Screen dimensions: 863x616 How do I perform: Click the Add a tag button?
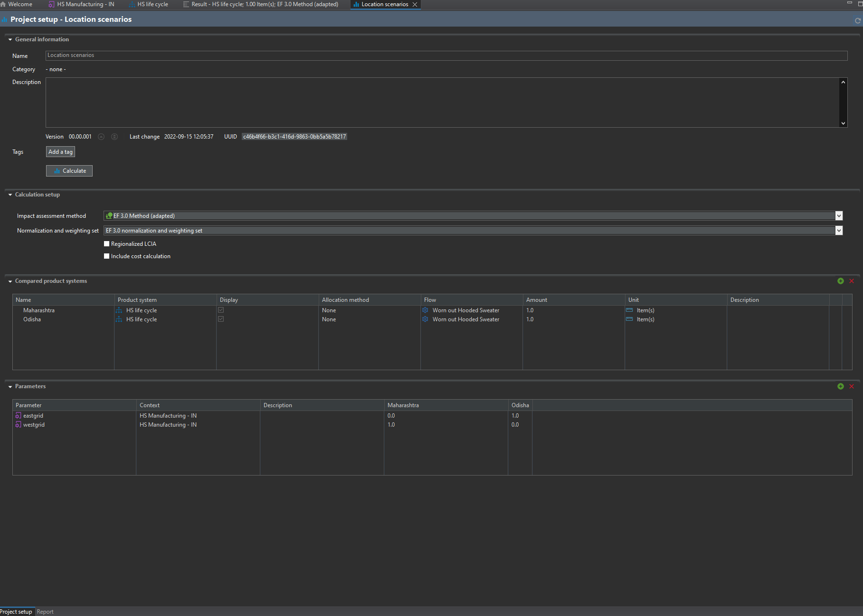point(60,152)
